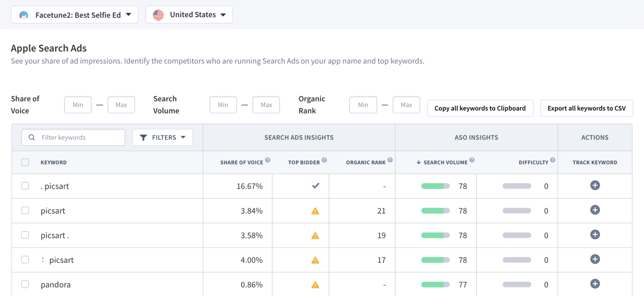Export all keywords to CSV
The width and height of the screenshot is (644, 296).
[587, 108]
